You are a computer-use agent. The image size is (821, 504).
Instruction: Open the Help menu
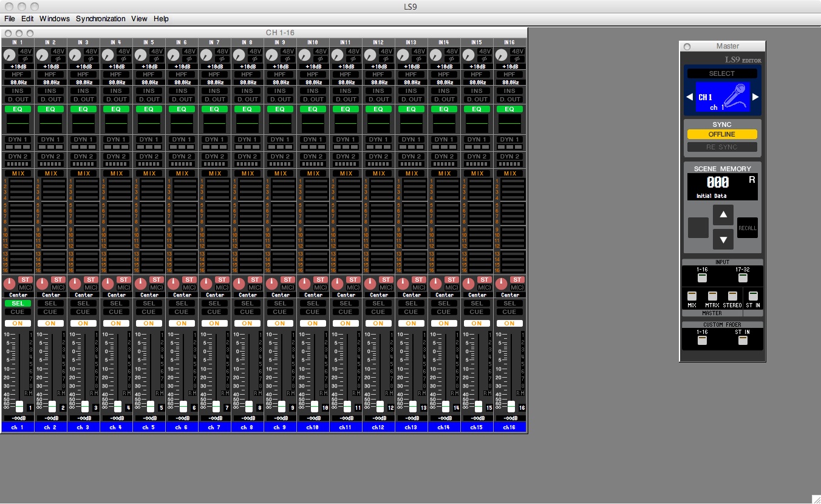(161, 19)
